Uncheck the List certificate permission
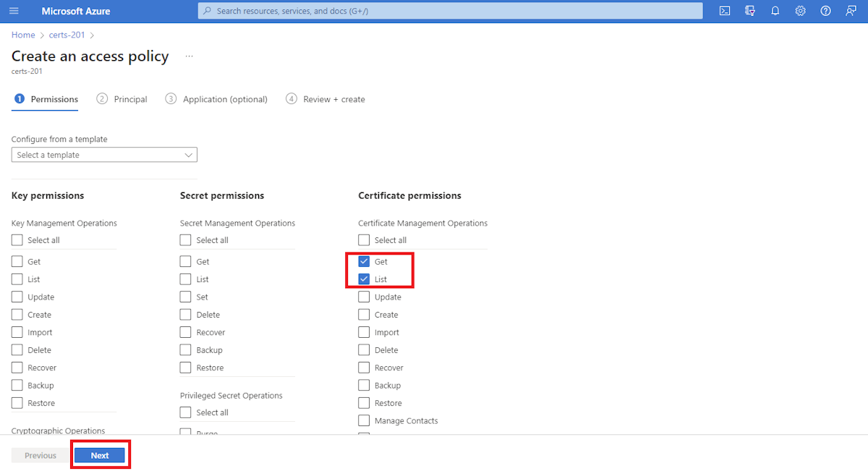868x471 pixels. pos(364,279)
